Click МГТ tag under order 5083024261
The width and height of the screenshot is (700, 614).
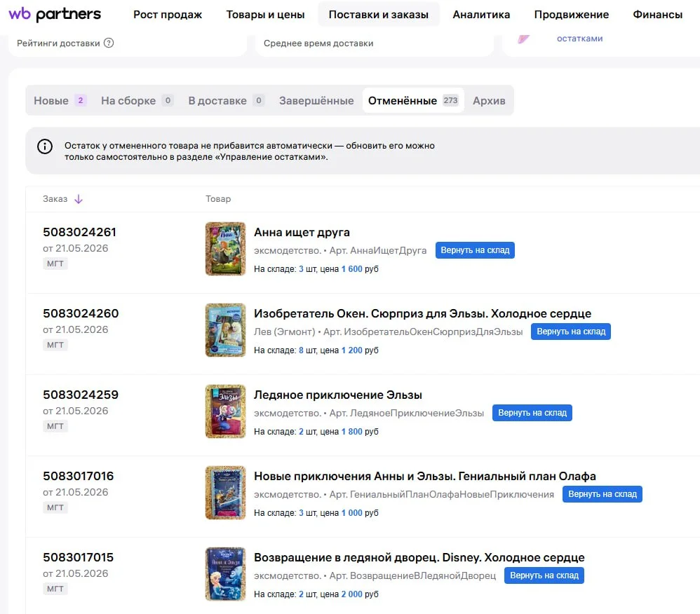click(55, 264)
